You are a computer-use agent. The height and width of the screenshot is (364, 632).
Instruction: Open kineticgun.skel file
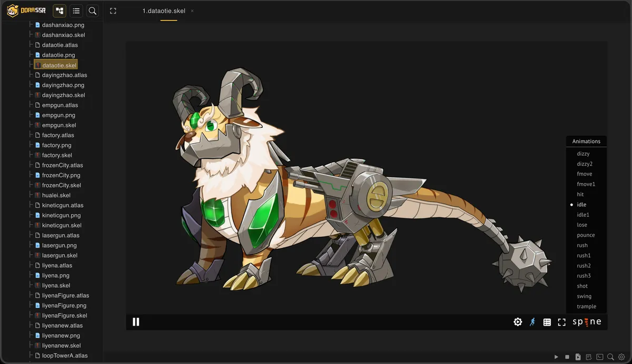click(x=62, y=225)
